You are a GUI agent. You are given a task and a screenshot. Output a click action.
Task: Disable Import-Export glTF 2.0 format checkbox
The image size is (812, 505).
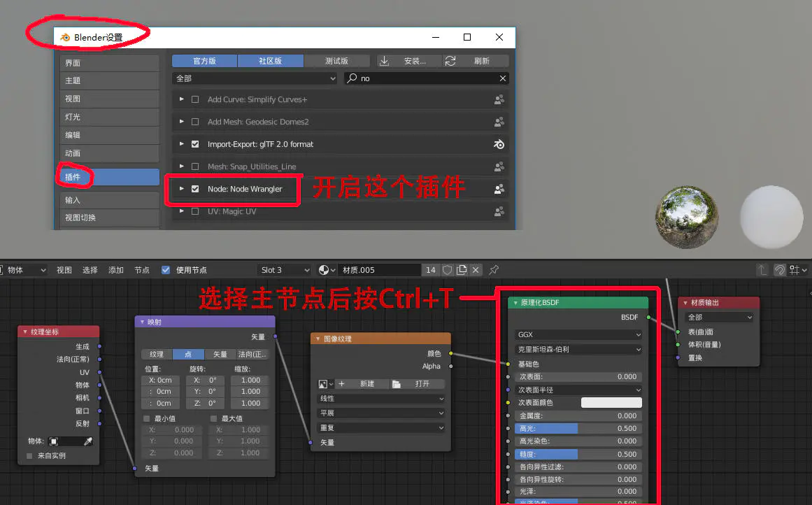(x=195, y=144)
